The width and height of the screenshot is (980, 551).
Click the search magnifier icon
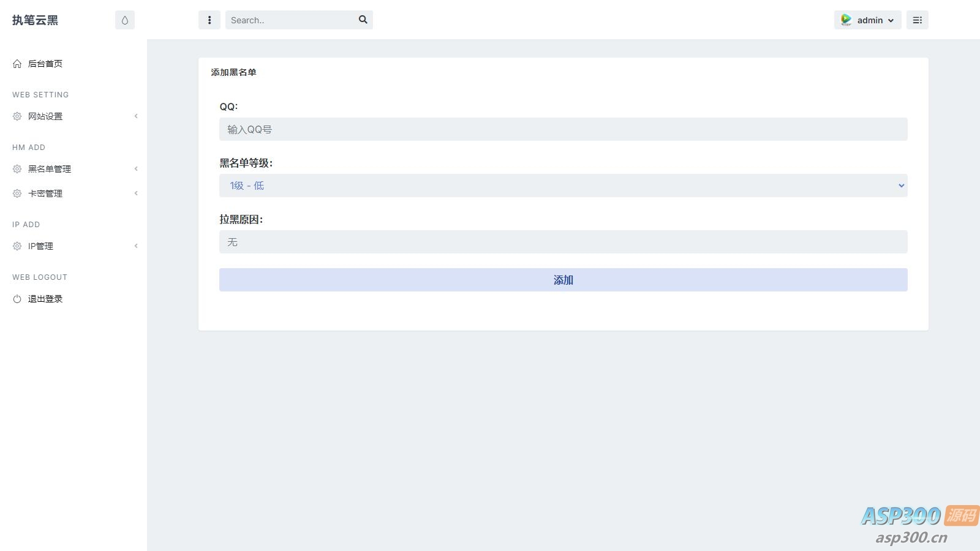pos(363,20)
